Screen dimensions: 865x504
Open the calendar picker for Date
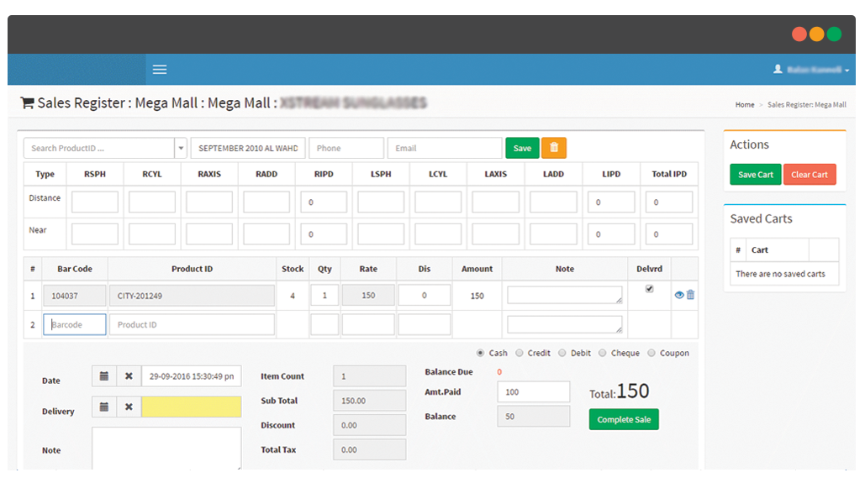tap(104, 376)
